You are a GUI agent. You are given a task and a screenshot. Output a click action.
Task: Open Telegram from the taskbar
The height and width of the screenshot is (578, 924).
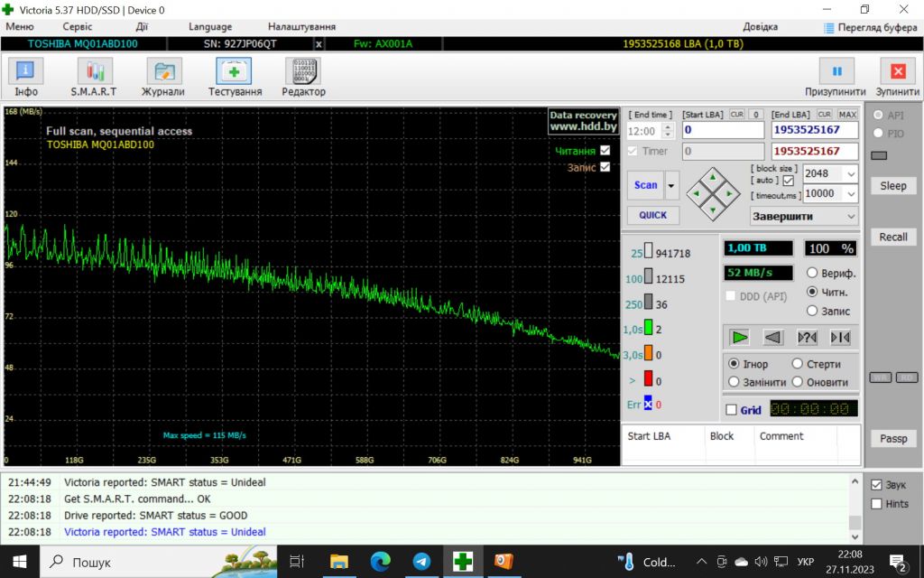click(421, 562)
